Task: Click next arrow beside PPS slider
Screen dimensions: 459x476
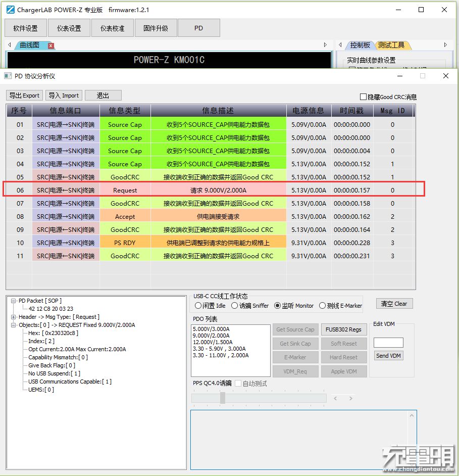Action: [351, 398]
